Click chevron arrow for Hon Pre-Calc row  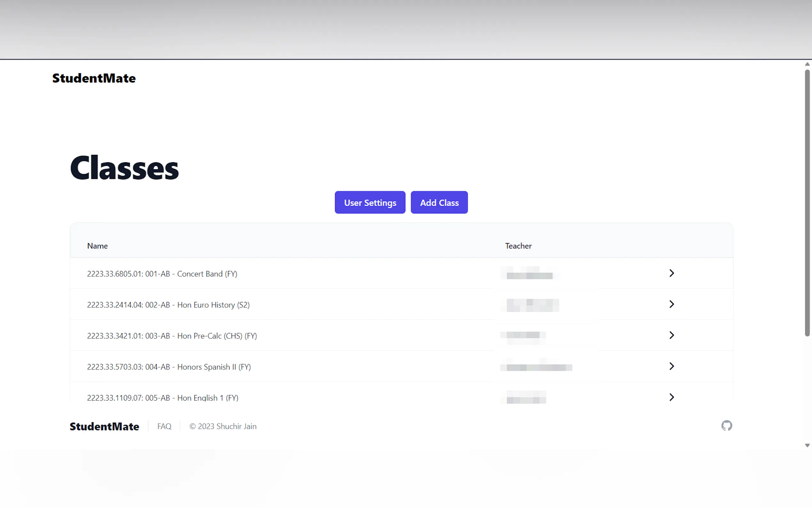point(671,335)
